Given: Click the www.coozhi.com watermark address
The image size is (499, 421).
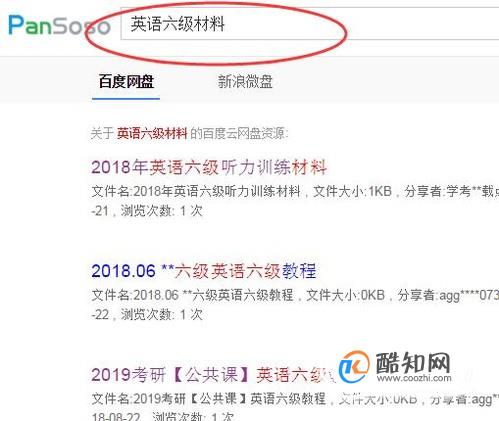Looking at the screenshot, I should coord(414,378).
